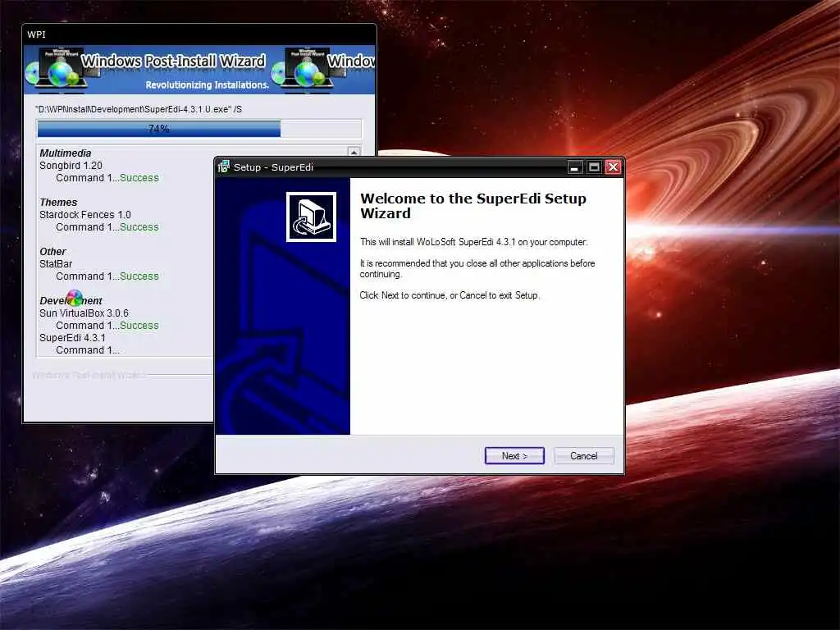Screen dimensions: 840x630
Task: Select 'StatBar' entry in WPI log
Action: point(56,264)
